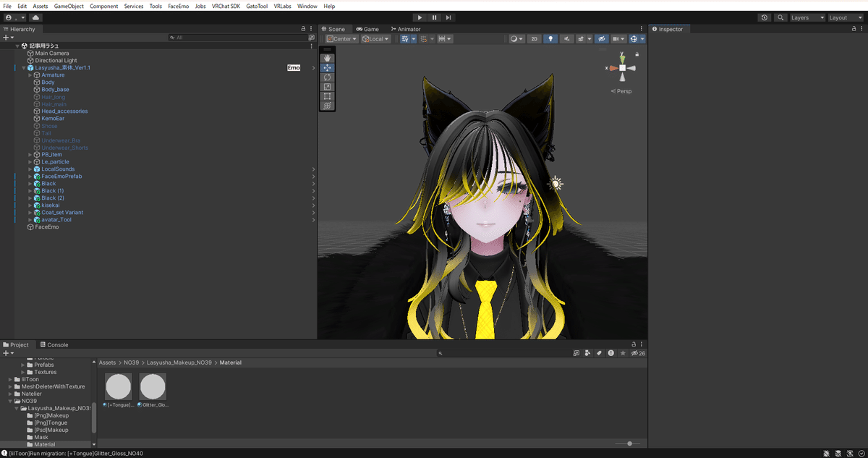Select the Hand view tool

coord(328,58)
